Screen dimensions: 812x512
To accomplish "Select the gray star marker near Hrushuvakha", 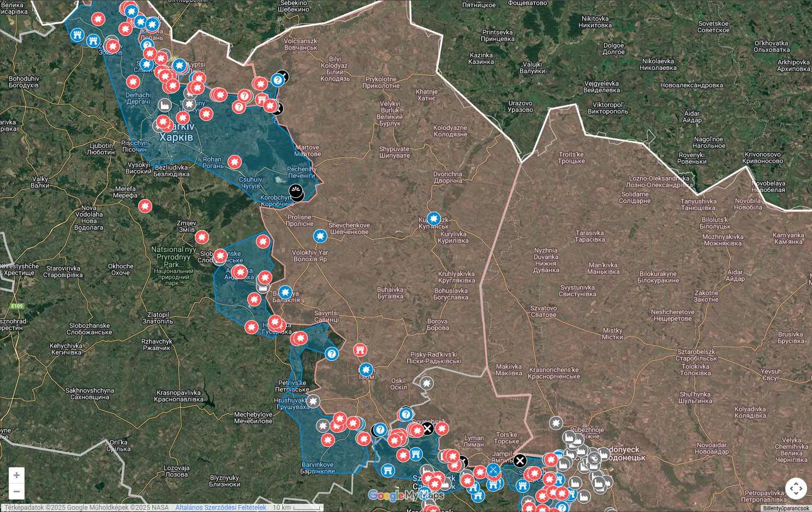I will pyautogui.click(x=313, y=402).
